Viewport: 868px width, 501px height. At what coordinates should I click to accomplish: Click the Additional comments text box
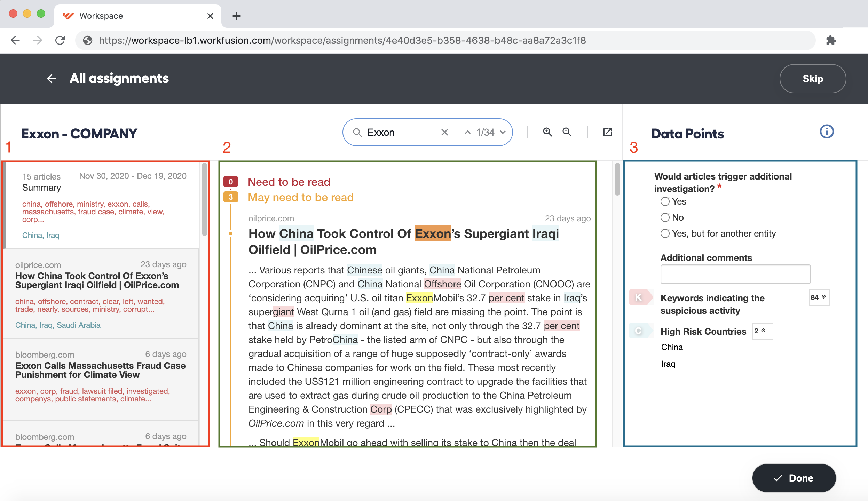[735, 274]
